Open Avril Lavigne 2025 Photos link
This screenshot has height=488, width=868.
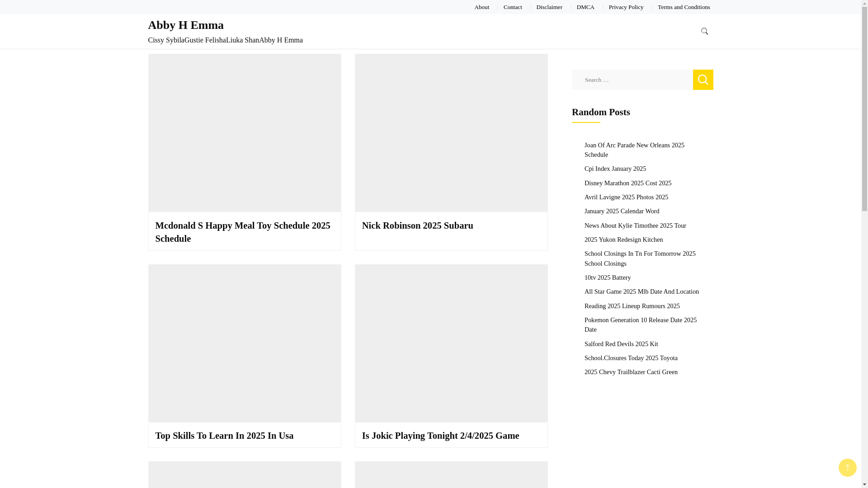626,197
